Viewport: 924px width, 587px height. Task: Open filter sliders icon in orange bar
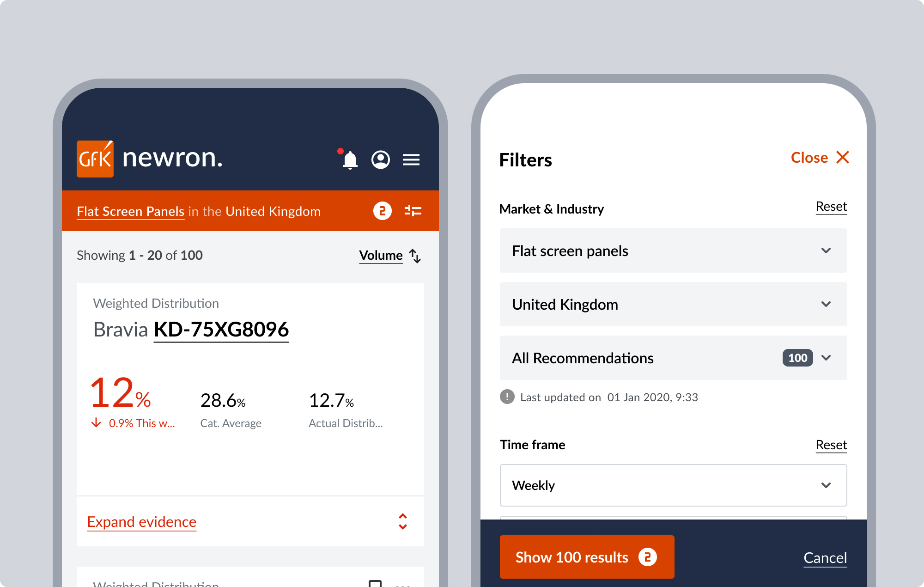[413, 211]
